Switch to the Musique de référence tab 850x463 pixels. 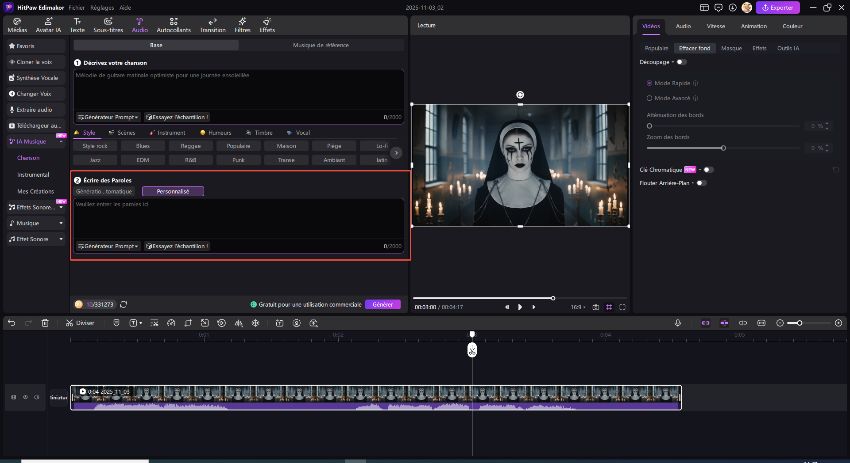[321, 45]
